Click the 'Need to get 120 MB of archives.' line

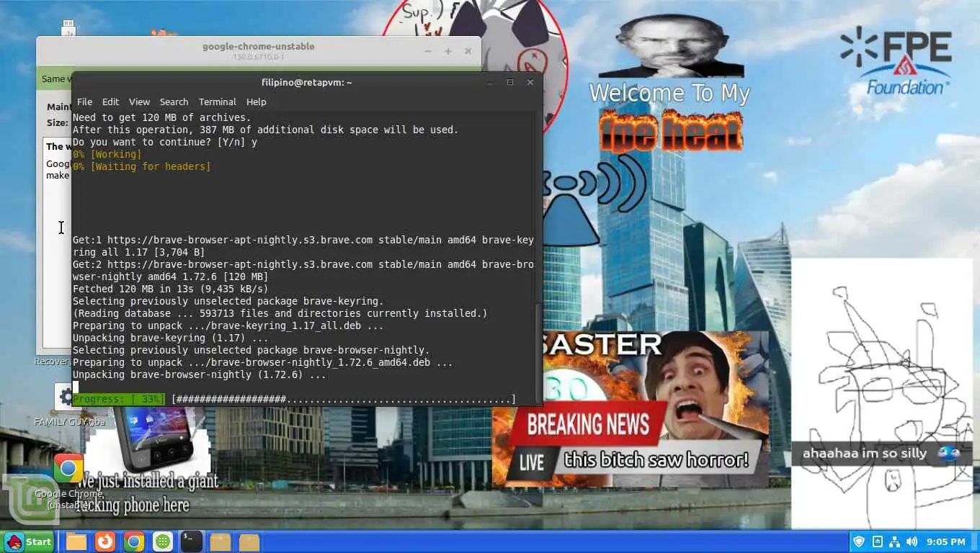point(162,117)
